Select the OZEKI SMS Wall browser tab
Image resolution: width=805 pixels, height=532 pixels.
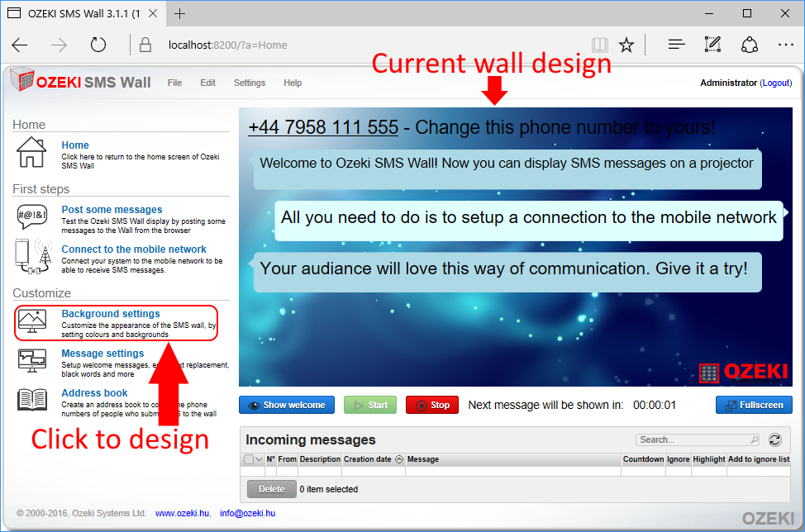tap(82, 14)
